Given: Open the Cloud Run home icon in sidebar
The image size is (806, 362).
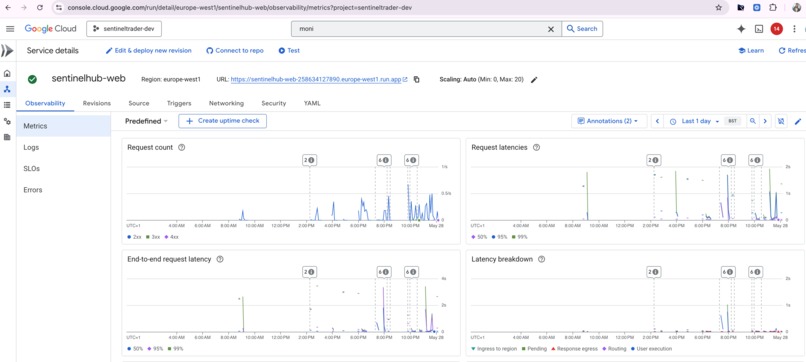Looking at the screenshot, I should pos(7,74).
